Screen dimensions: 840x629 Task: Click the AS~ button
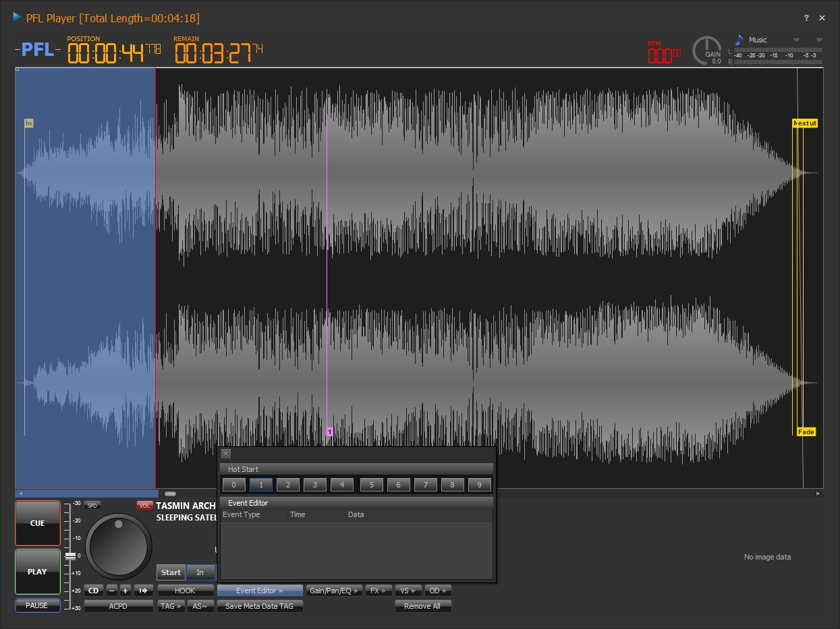pyautogui.click(x=200, y=606)
